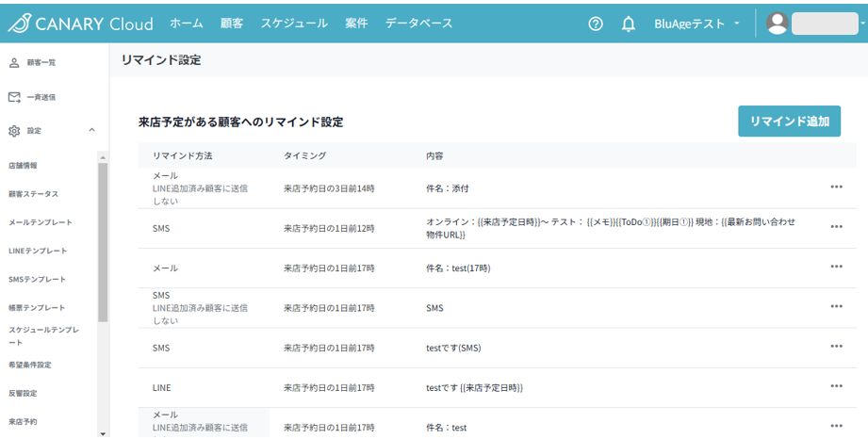Screen dimensions: 868x439
Task: Click the 顧客一覧 person icon
Action: pos(14,62)
